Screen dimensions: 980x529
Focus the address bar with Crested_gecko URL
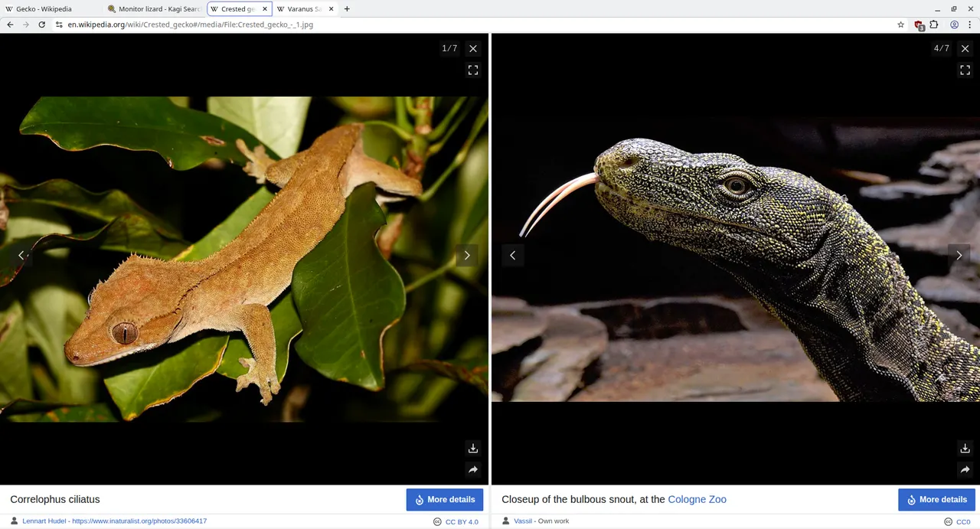(475, 24)
